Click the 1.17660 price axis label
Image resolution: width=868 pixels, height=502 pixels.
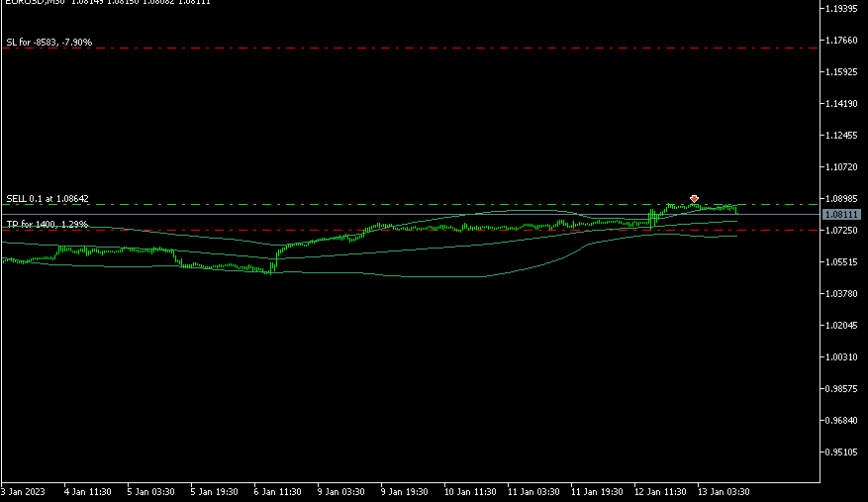point(842,41)
